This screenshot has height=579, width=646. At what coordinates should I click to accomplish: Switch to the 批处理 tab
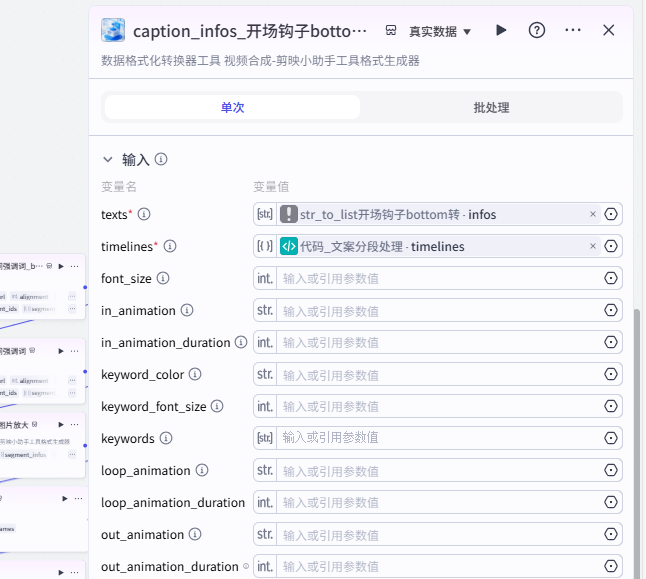click(491, 107)
